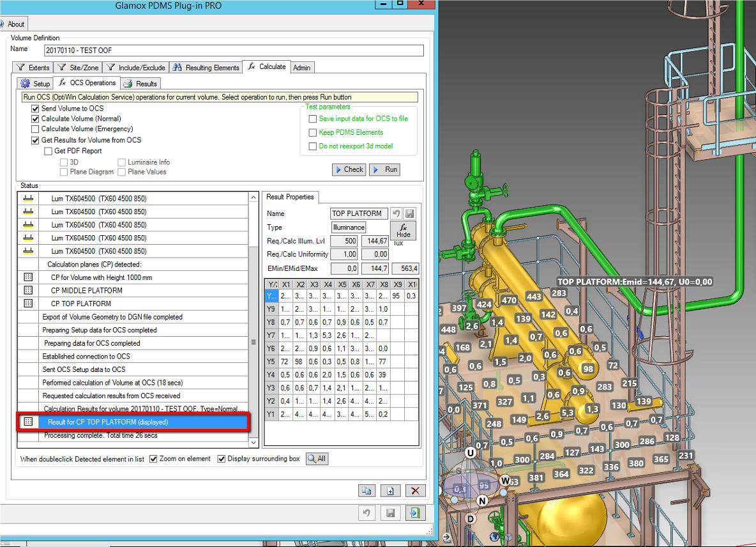756x547 pixels.
Task: Click the All zoom button
Action: 317,459
